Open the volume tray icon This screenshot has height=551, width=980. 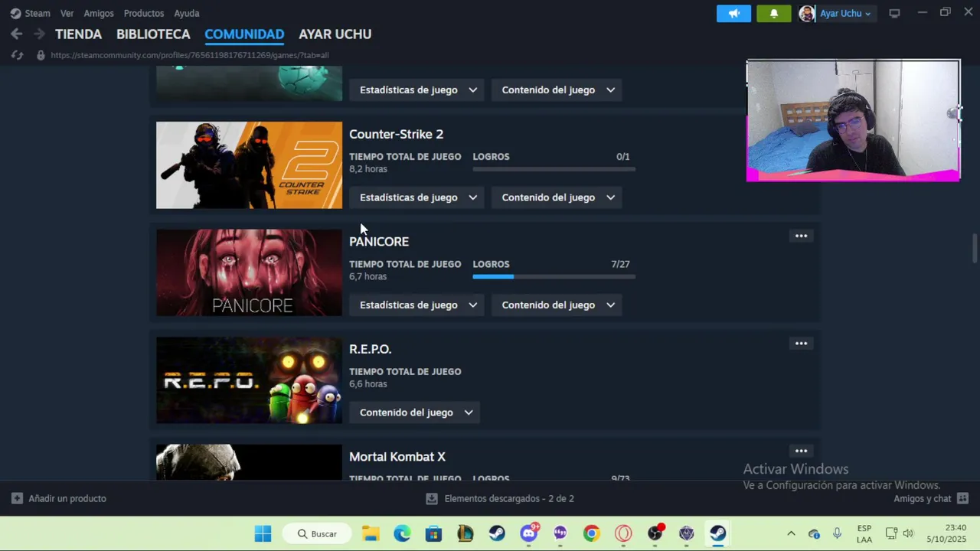(x=908, y=533)
